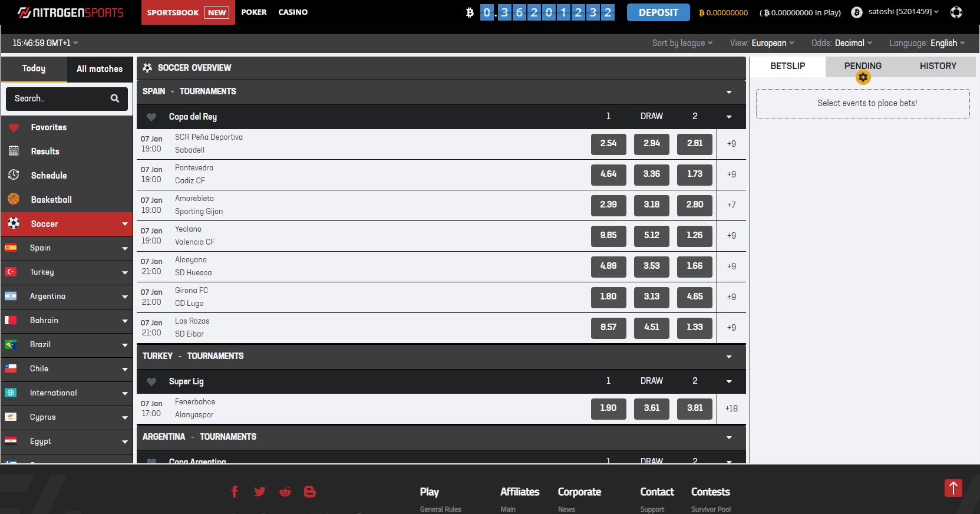Click the Argentina flag icon

[x=11, y=296]
